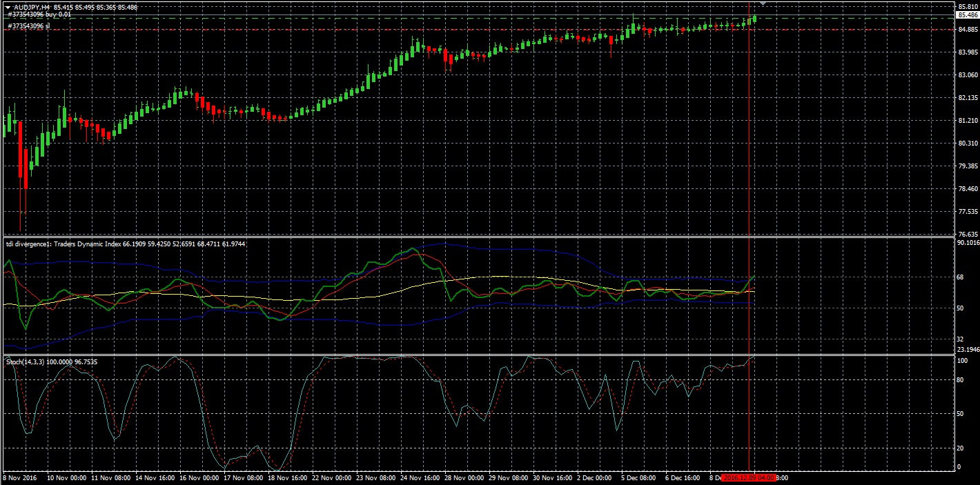980x485 pixels.
Task: Click the "2 Dec 00:00" time axis label
Action: point(596,477)
